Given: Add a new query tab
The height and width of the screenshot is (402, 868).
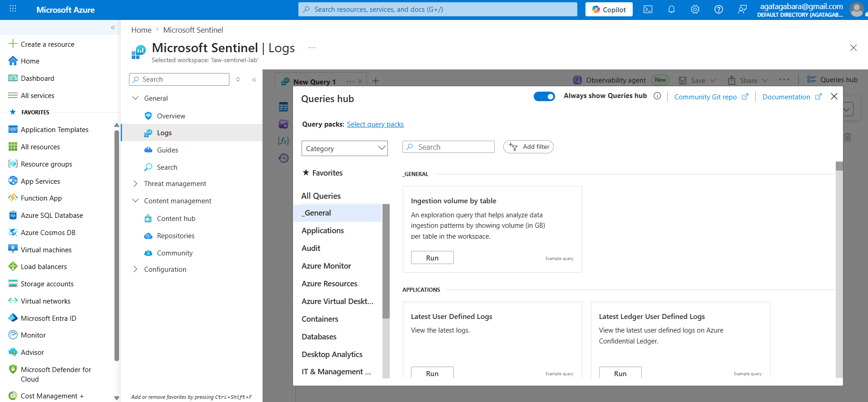Looking at the screenshot, I should click(376, 81).
